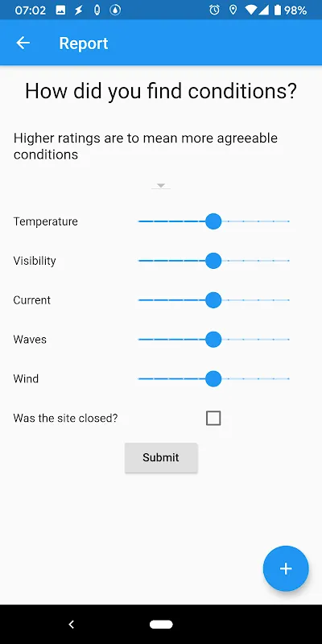Tap the Android back navigation chevron
The width and height of the screenshot is (322, 644).
click(71, 625)
